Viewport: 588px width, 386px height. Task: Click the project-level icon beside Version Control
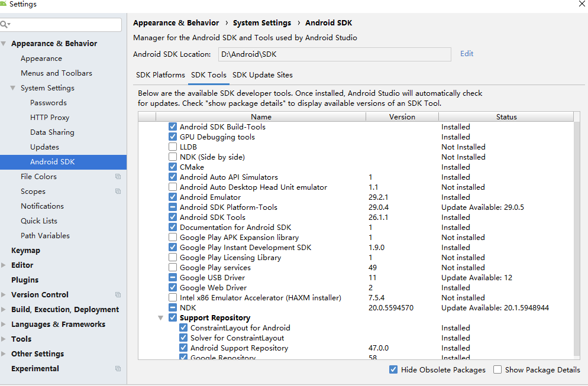[118, 295]
